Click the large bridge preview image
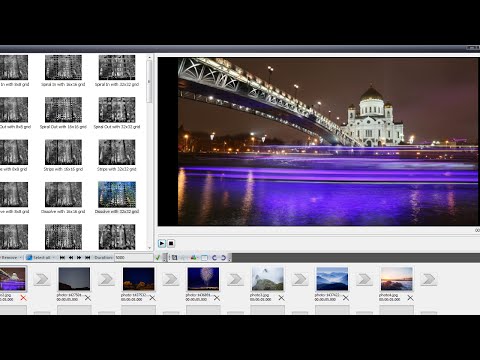This screenshot has height=360, width=480. [328, 142]
